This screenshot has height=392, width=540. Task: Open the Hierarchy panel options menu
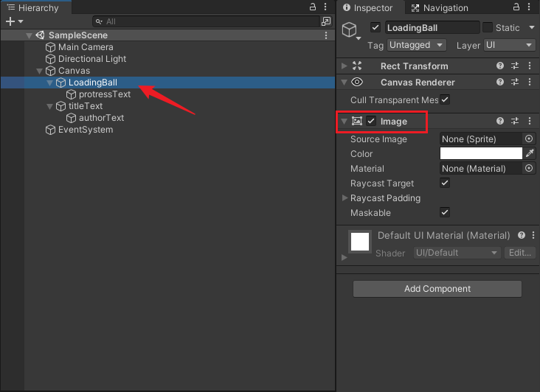(325, 7)
